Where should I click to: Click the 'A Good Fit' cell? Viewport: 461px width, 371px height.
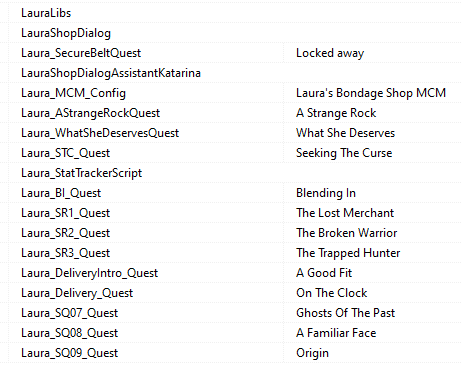tap(324, 273)
